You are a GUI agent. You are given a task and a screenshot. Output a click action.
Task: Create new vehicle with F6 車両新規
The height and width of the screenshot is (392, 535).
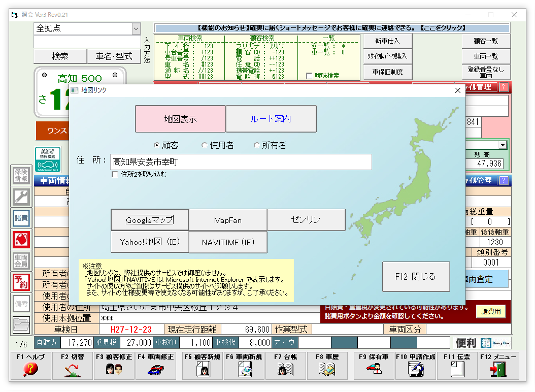point(244,366)
